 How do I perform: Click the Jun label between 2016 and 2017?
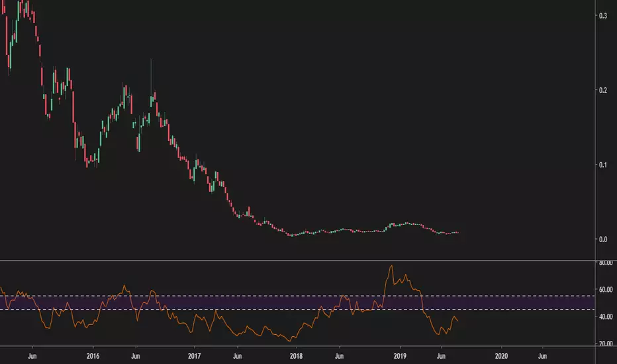tap(135, 356)
